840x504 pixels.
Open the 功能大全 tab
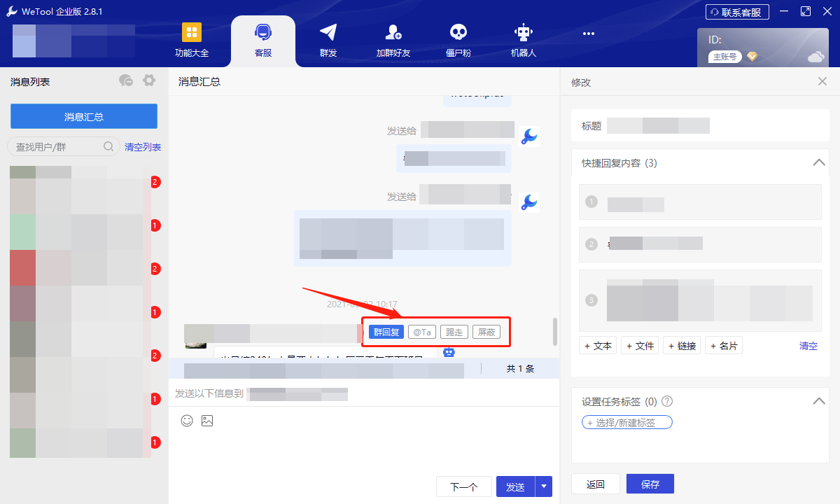click(192, 41)
